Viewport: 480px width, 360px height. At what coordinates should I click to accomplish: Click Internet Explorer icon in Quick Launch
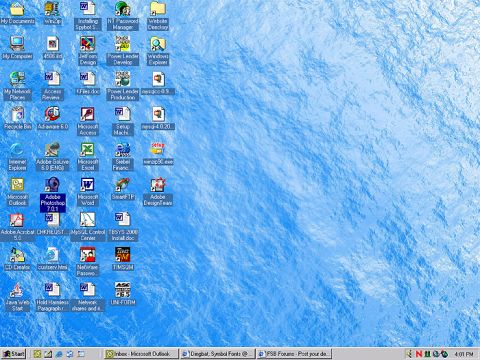point(59,354)
